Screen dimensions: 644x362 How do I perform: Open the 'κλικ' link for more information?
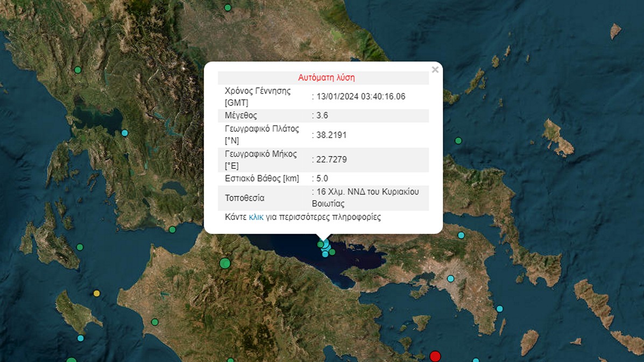coord(256,217)
